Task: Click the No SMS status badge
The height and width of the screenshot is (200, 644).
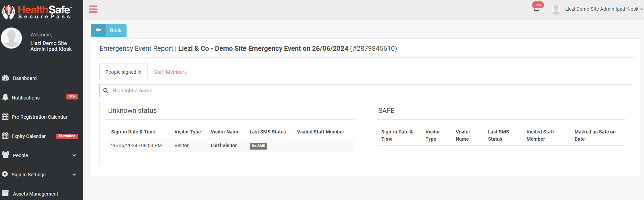Action: [x=258, y=146]
